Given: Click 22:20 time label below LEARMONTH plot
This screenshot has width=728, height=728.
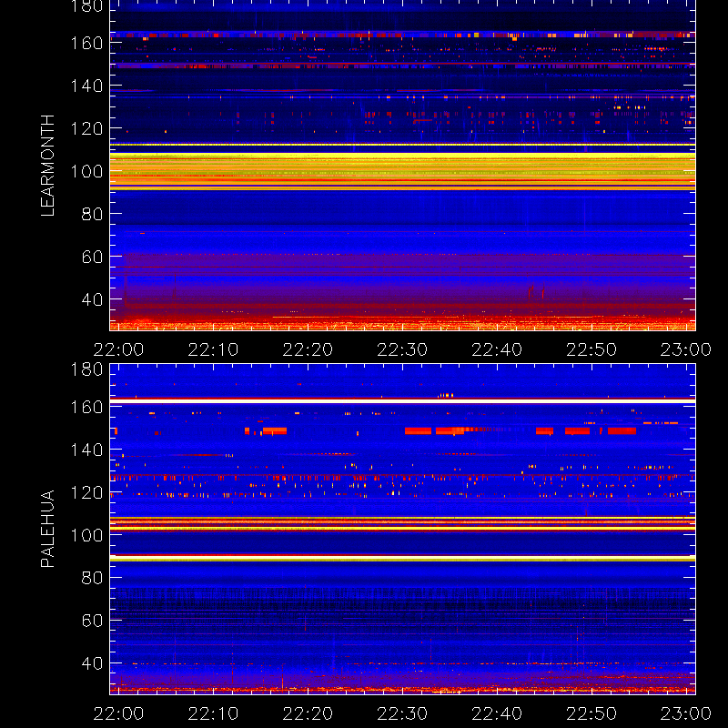Looking at the screenshot, I should [308, 349].
